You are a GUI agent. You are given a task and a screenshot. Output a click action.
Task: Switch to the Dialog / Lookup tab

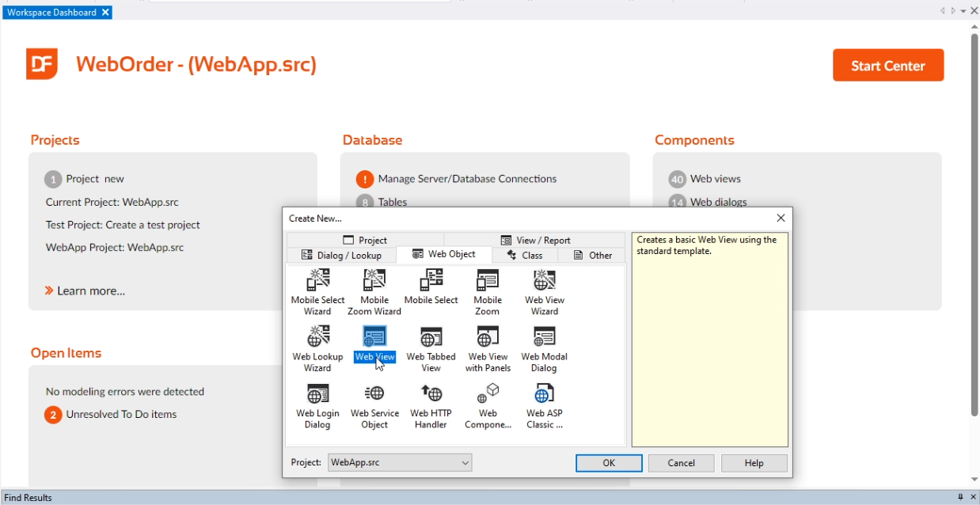(x=342, y=256)
